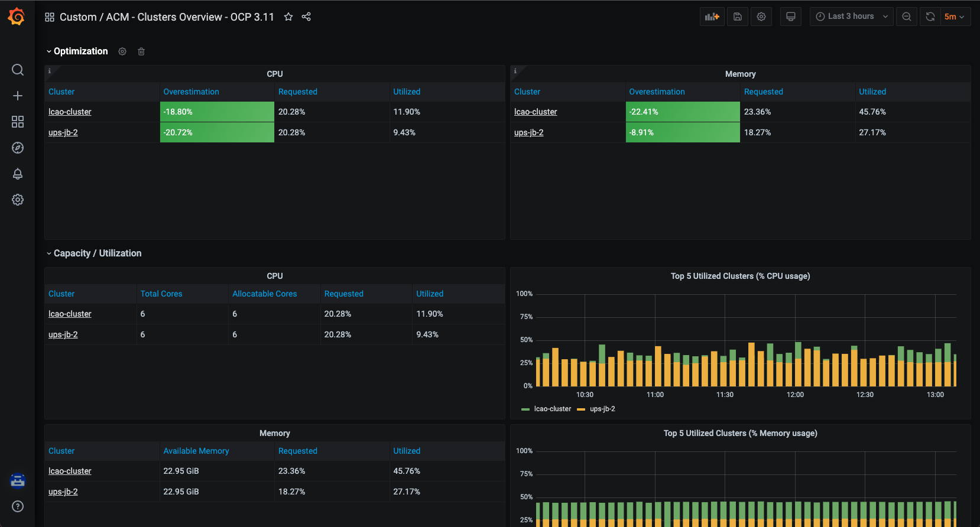Sort Memory optimization by Utilized column
The width and height of the screenshot is (980, 527).
pos(872,92)
